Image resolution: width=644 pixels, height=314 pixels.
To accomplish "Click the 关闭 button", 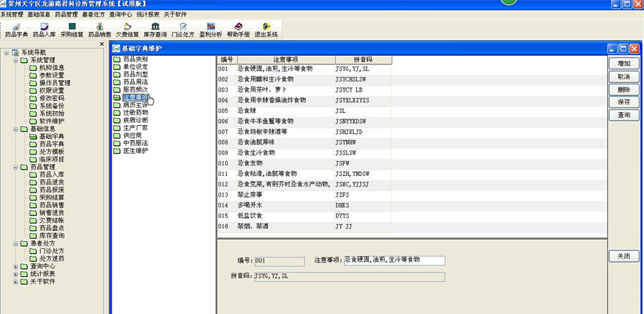I will [624, 256].
